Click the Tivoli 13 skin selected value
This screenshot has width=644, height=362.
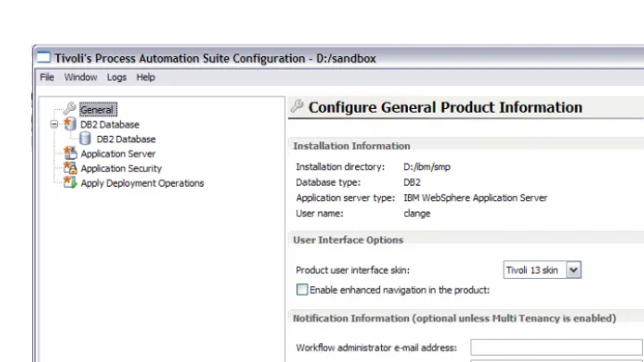(x=532, y=270)
